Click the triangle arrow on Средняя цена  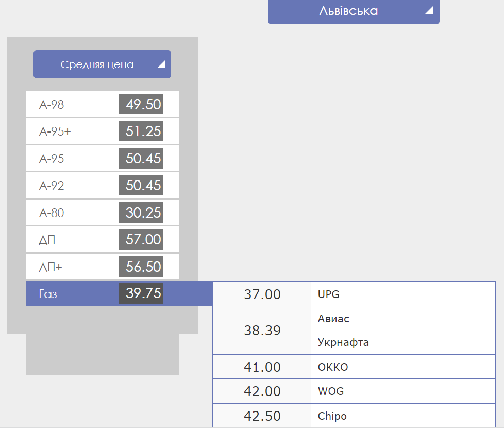(x=161, y=64)
